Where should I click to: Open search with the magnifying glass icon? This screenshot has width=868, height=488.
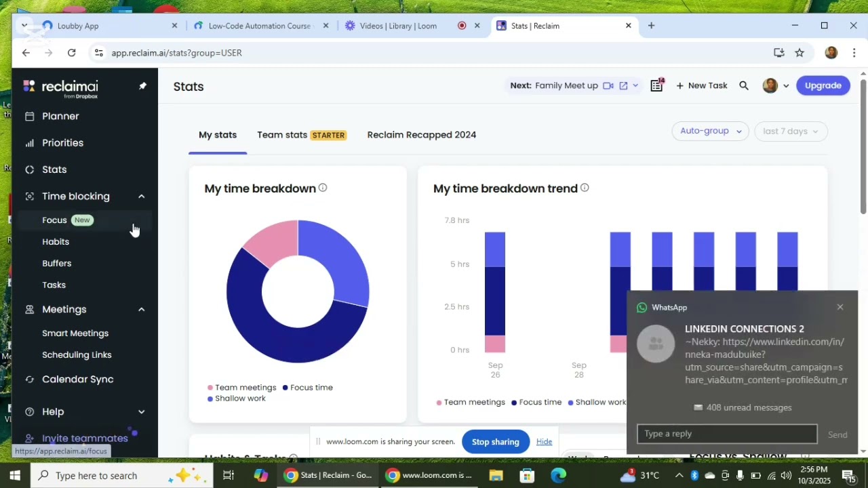[744, 85]
